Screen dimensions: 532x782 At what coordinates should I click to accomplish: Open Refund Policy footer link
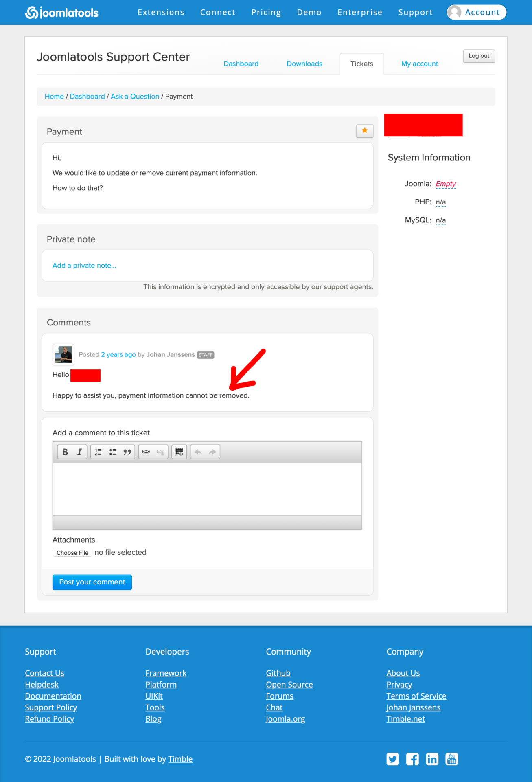pyautogui.click(x=50, y=719)
